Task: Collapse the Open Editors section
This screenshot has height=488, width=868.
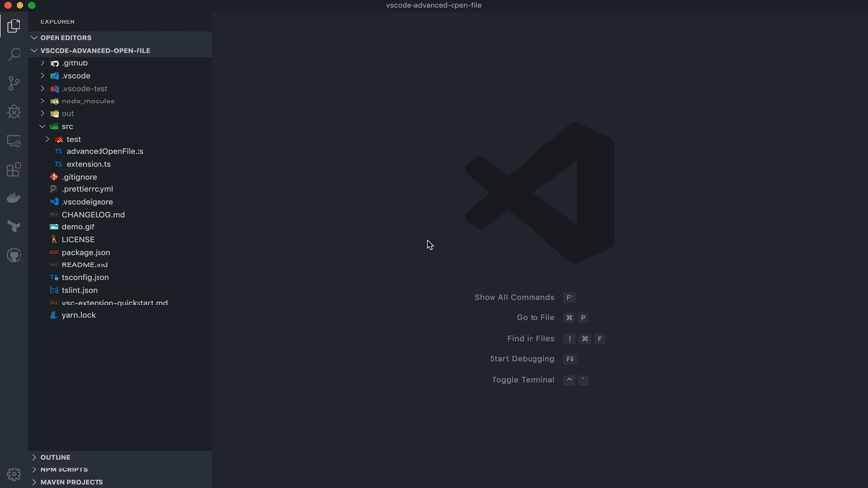Action: pyautogui.click(x=34, y=38)
